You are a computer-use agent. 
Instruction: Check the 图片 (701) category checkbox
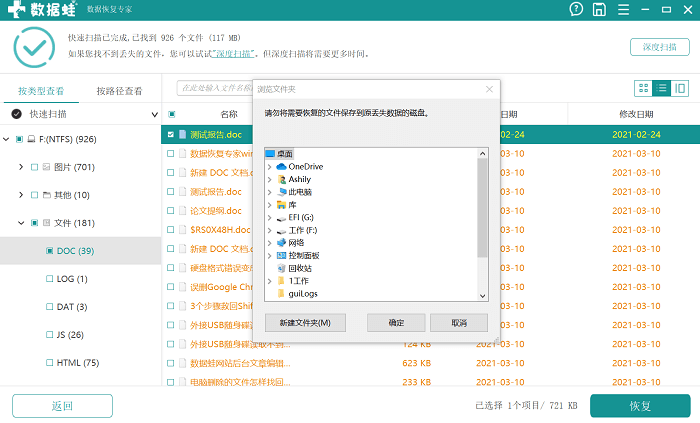click(x=34, y=167)
